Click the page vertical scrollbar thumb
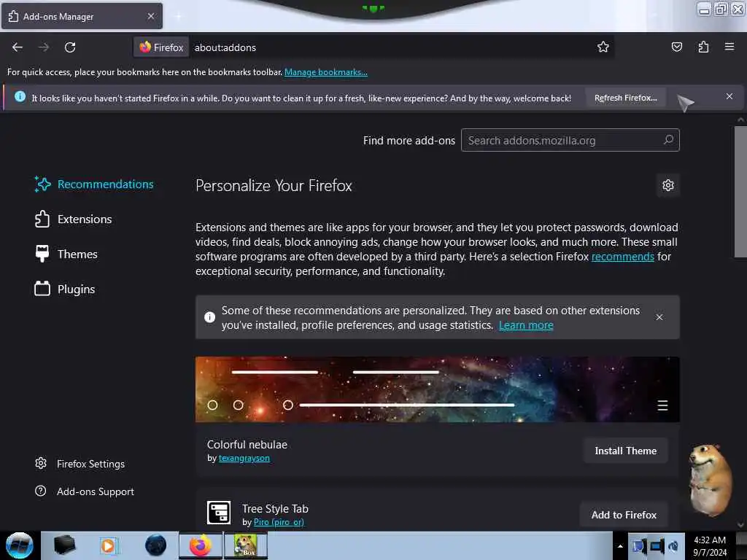This screenshot has height=560, width=747. [x=740, y=192]
